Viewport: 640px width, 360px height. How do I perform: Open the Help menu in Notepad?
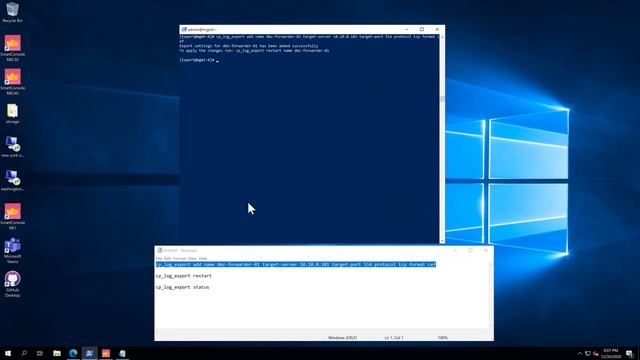tap(203, 258)
